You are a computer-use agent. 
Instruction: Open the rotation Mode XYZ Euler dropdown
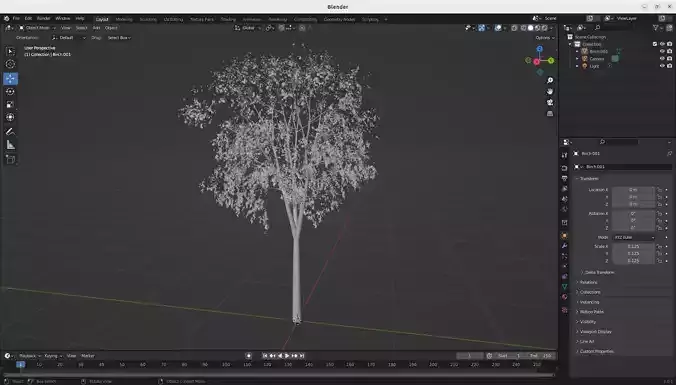tap(634, 238)
